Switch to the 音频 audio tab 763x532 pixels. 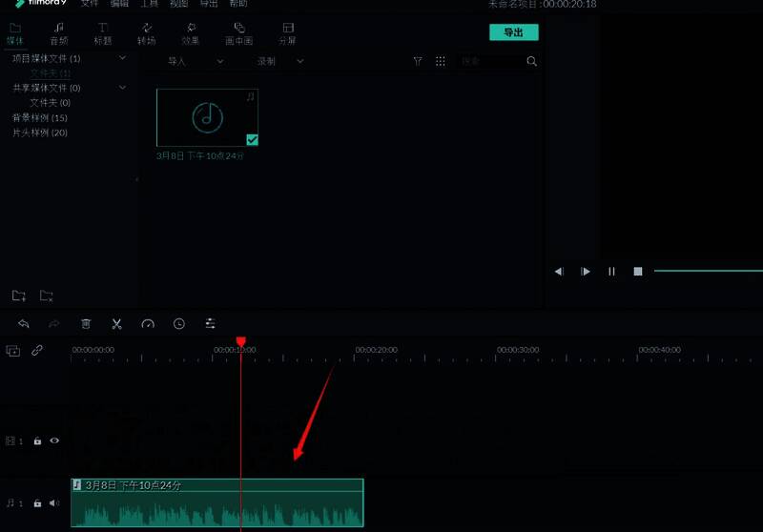point(59,34)
